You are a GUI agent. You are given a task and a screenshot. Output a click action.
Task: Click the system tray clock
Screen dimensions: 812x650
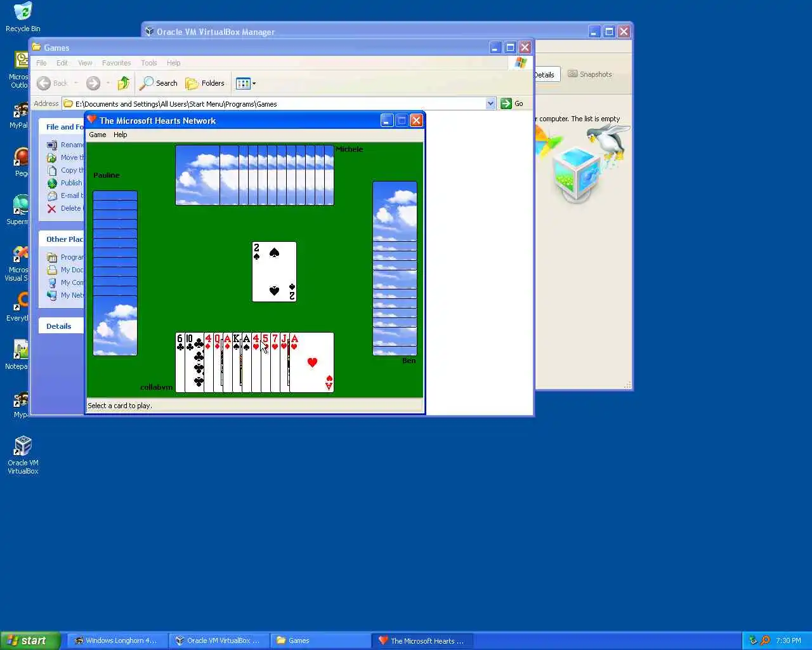point(789,640)
